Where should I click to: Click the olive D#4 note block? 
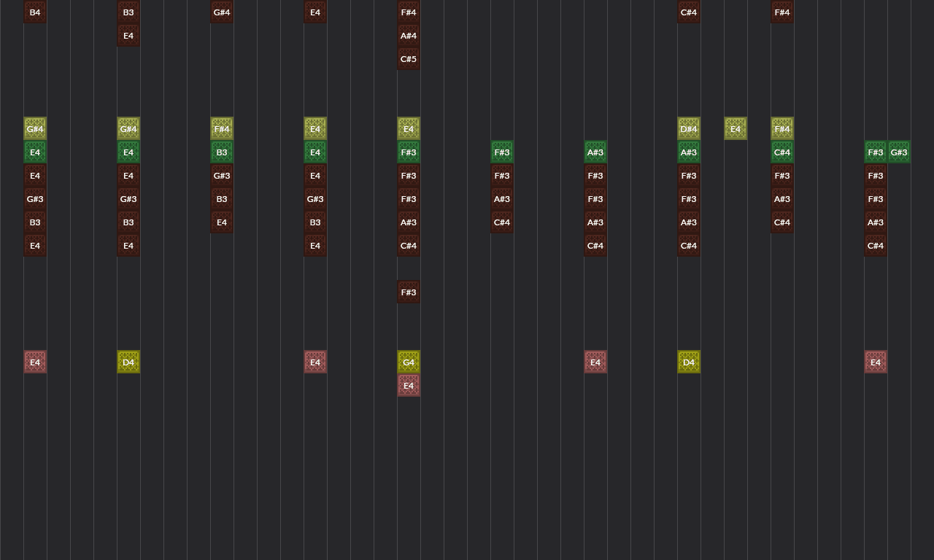[689, 128]
